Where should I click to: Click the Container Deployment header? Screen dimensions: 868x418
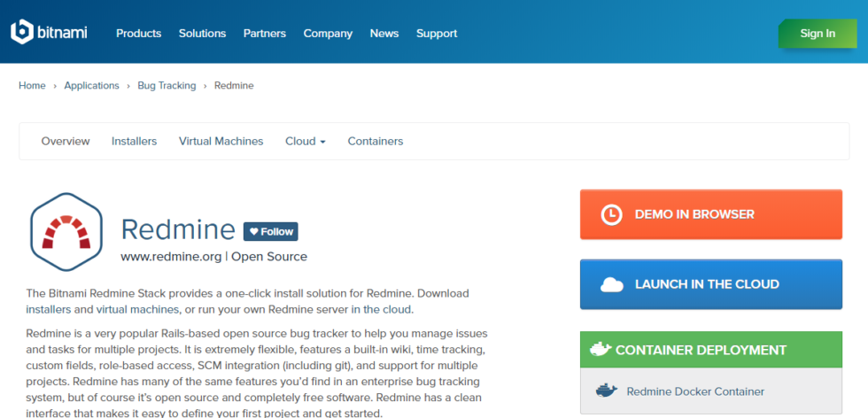point(710,349)
